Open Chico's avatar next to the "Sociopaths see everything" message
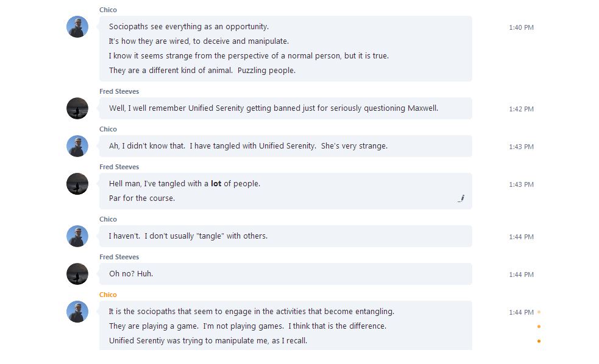Image resolution: width=599 pixels, height=364 pixels. coord(77,27)
